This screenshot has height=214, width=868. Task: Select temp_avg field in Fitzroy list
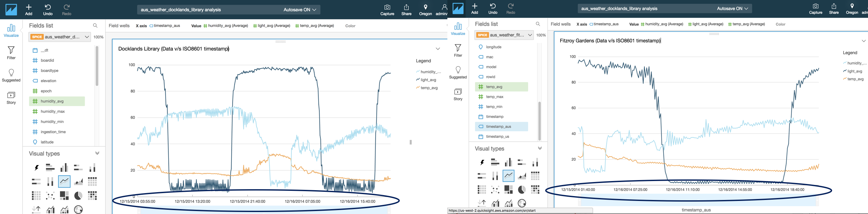[x=501, y=86]
